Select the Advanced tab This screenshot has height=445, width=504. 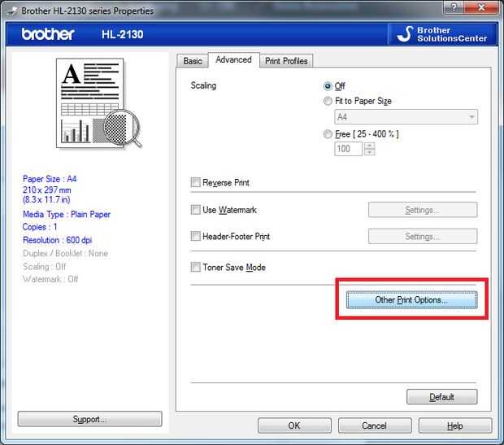pos(233,60)
